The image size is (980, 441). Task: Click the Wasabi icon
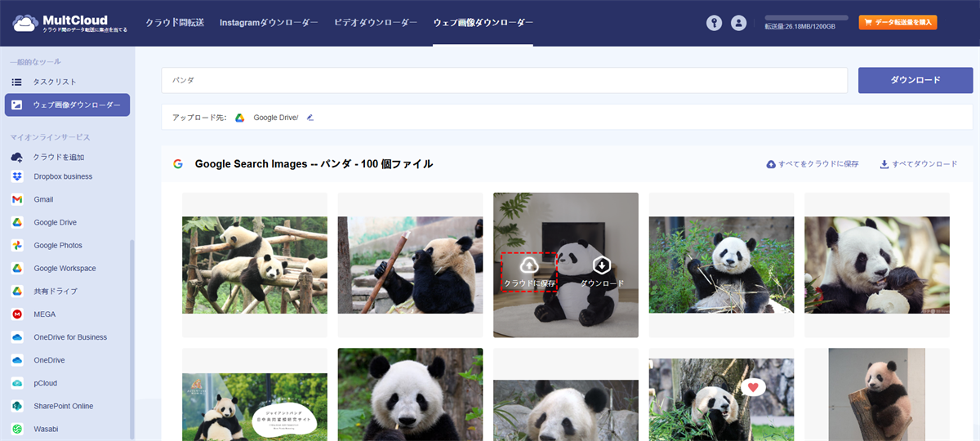[16, 429]
